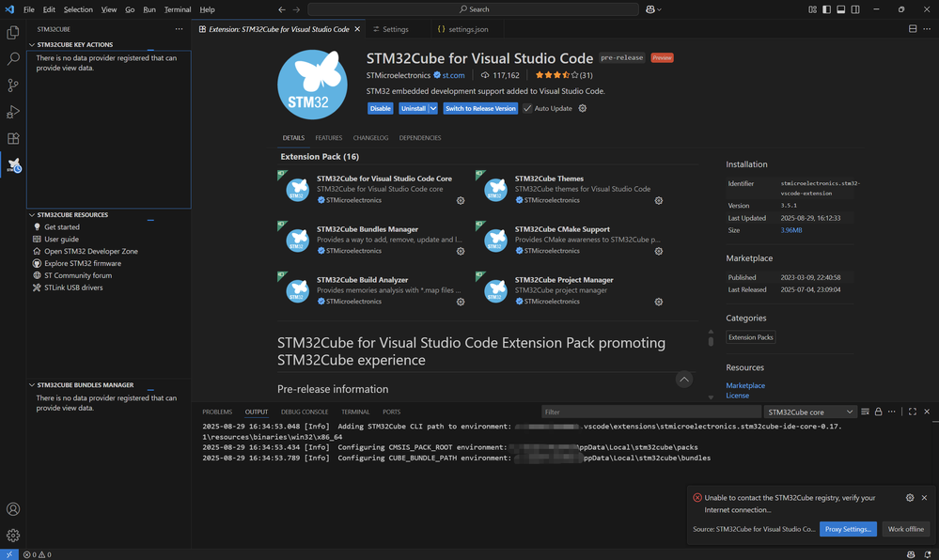Screen dimensions: 939x560
Task: Open the Manage gear in activity bar
Action: [12, 536]
